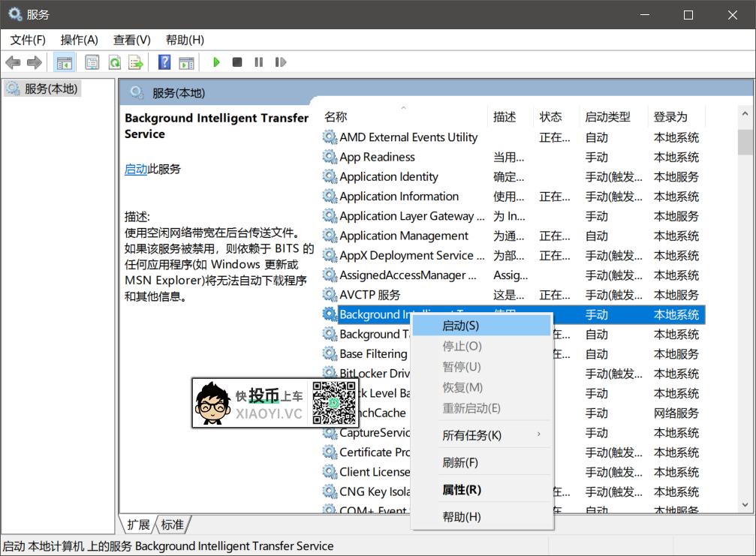Image resolution: width=756 pixels, height=556 pixels.
Task: Click the green Start Service toolbar icon
Action: (215, 62)
